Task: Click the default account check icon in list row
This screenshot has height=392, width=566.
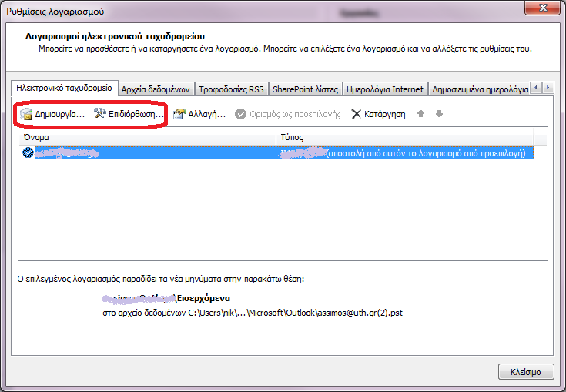Action: click(28, 152)
